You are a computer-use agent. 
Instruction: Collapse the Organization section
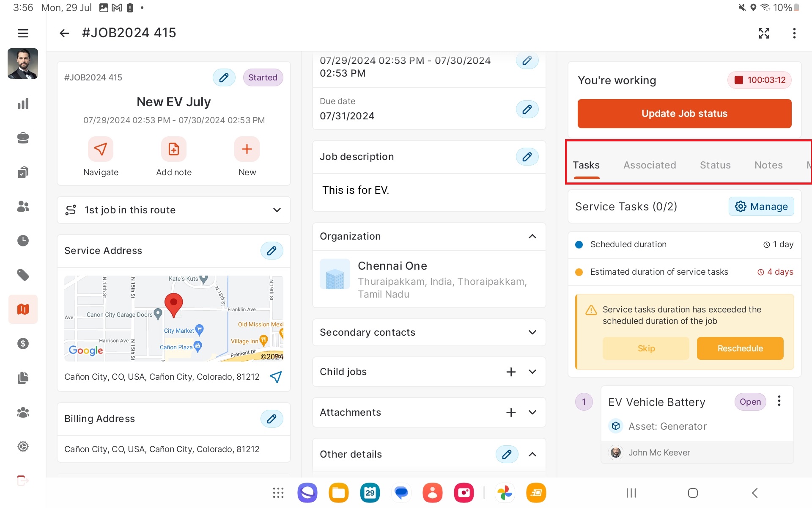coord(532,236)
